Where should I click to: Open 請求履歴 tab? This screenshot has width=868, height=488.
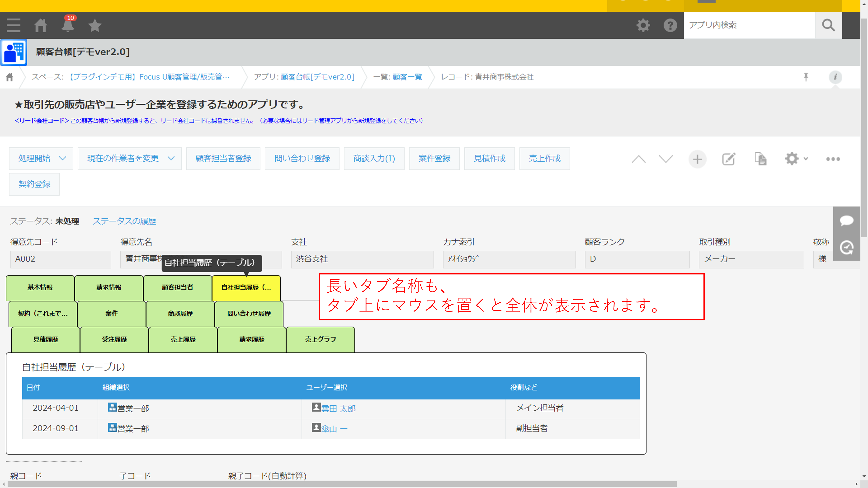[x=252, y=340]
